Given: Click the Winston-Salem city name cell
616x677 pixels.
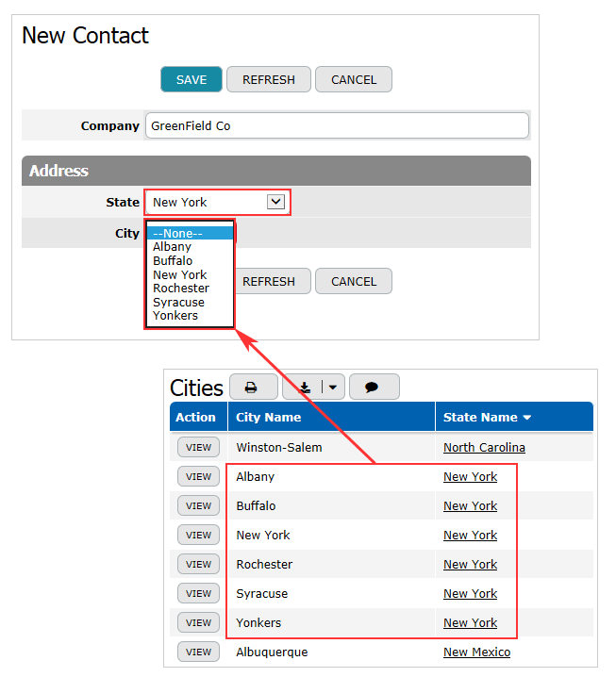Looking at the screenshot, I should [331, 447].
